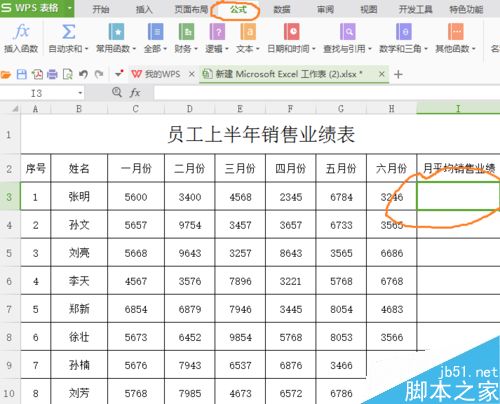The image size is (500, 404).
Task: Open the 查找与引用 lookup functions icon
Action: (348, 32)
